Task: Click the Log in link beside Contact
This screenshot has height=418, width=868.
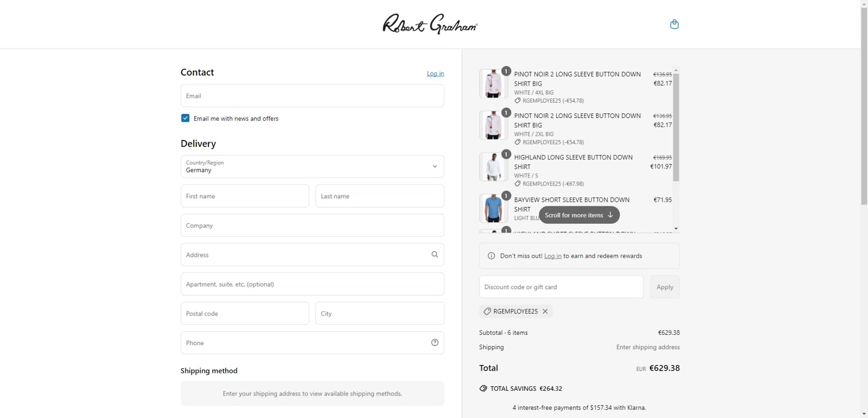Action: pyautogui.click(x=435, y=73)
